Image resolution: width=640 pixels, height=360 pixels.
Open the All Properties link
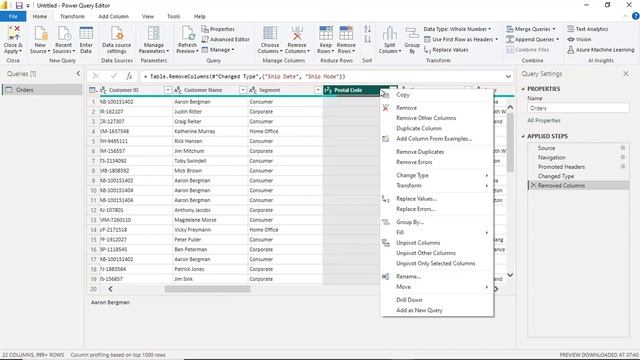(544, 120)
